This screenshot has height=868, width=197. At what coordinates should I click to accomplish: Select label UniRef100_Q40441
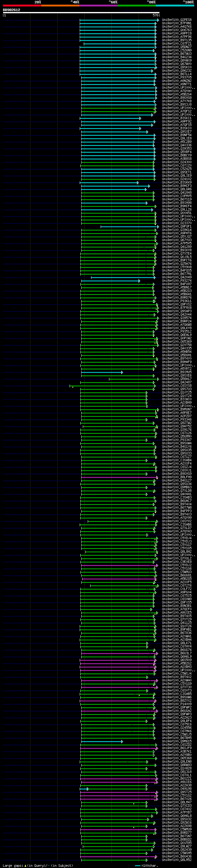tap(177, 494)
